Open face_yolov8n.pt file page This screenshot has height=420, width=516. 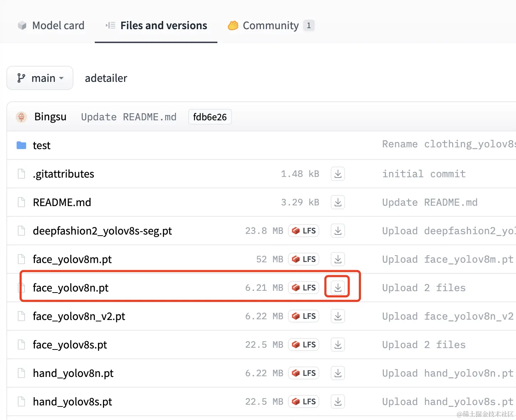[71, 288]
